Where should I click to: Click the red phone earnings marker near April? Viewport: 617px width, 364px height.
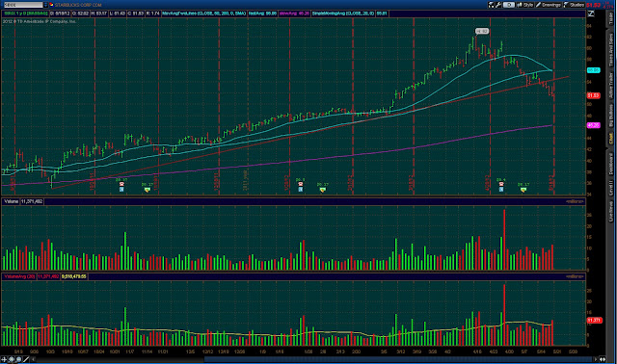coord(501,184)
